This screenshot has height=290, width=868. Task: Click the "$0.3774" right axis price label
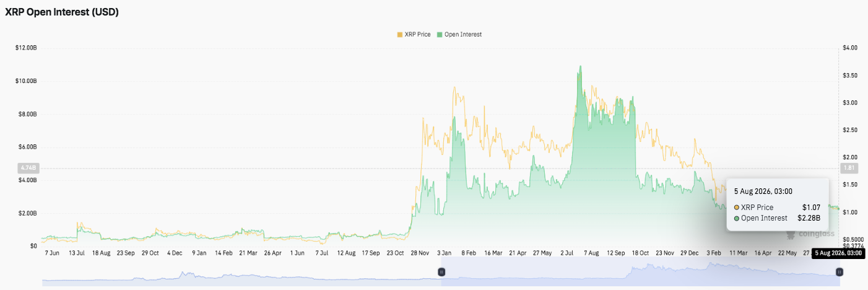pyautogui.click(x=852, y=246)
